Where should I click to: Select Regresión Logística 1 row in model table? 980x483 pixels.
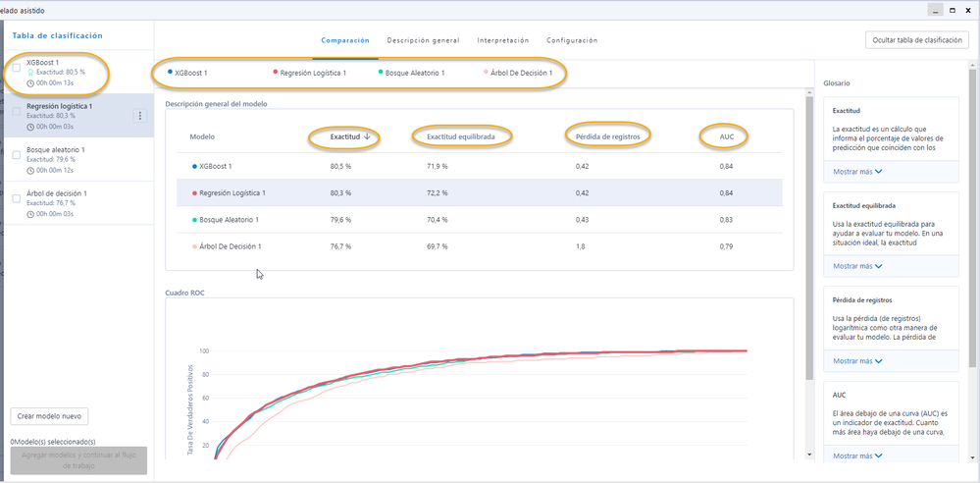point(480,193)
